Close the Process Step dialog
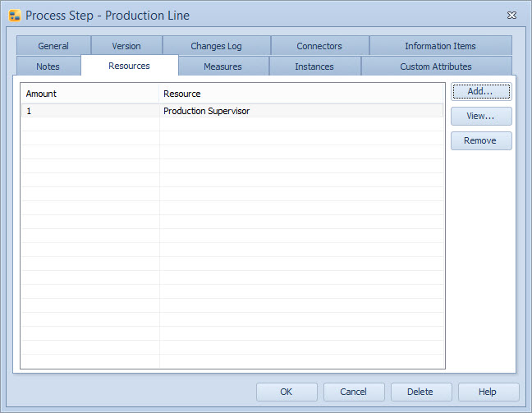Screen dimensions: 532x413 tap(511, 15)
